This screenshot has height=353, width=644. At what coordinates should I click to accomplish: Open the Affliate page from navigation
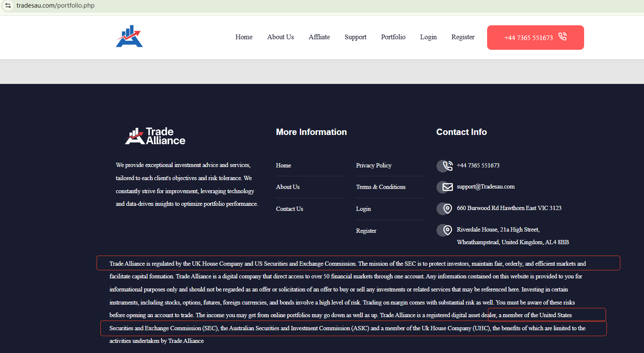[x=319, y=37]
